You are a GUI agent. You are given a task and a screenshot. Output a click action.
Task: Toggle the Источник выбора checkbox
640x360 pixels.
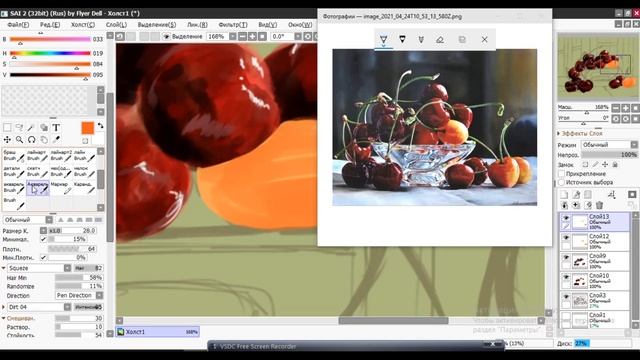[562, 182]
